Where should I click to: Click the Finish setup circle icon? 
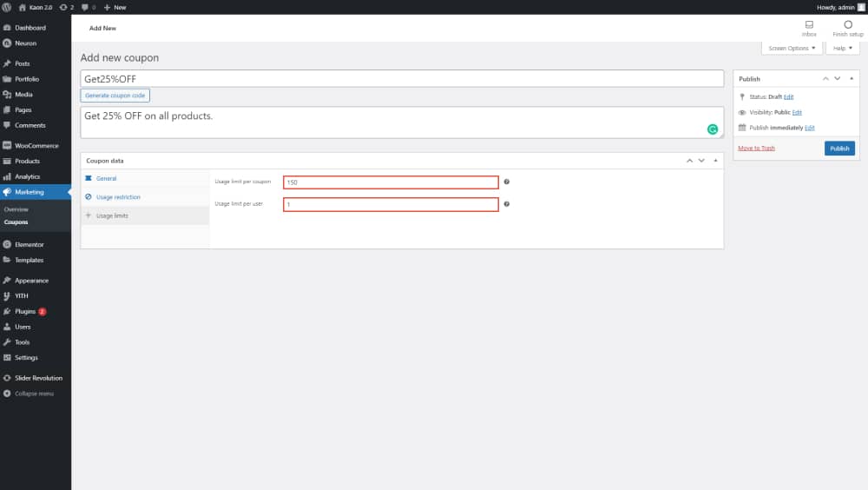(x=848, y=25)
